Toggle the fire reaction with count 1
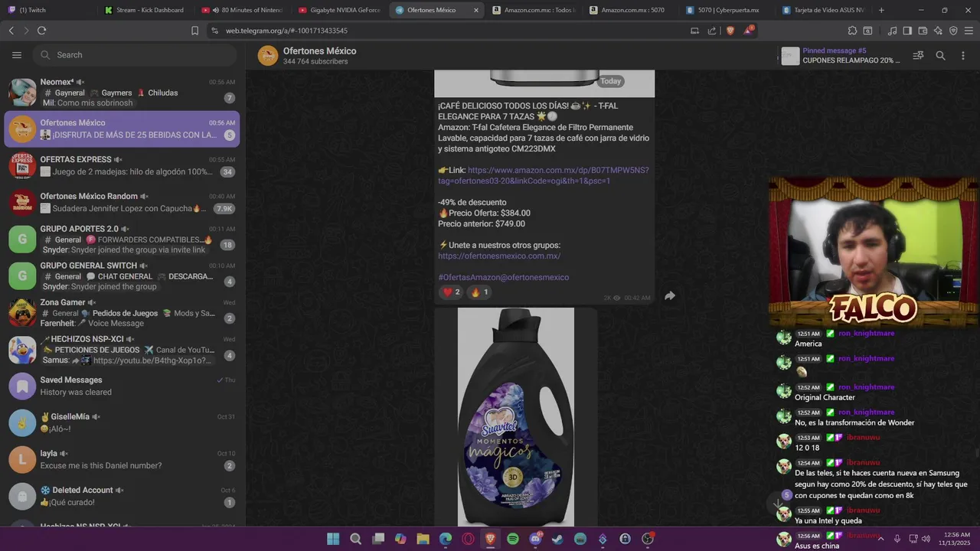The width and height of the screenshot is (980, 551). point(479,292)
